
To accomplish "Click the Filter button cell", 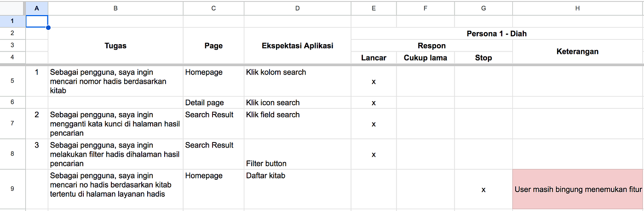I will coord(298,154).
